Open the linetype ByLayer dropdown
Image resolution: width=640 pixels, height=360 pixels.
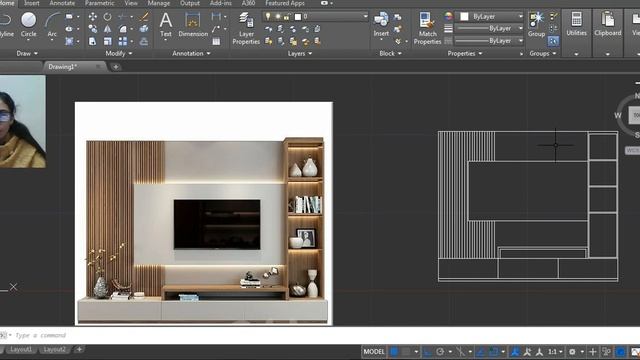[x=489, y=41]
